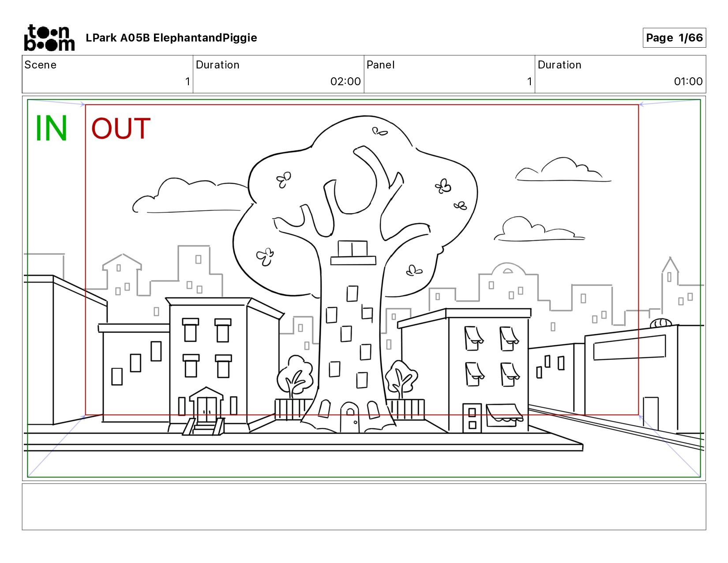Click the 'Panel' header label
Image resolution: width=728 pixels, height=563 pixels.
[x=380, y=65]
